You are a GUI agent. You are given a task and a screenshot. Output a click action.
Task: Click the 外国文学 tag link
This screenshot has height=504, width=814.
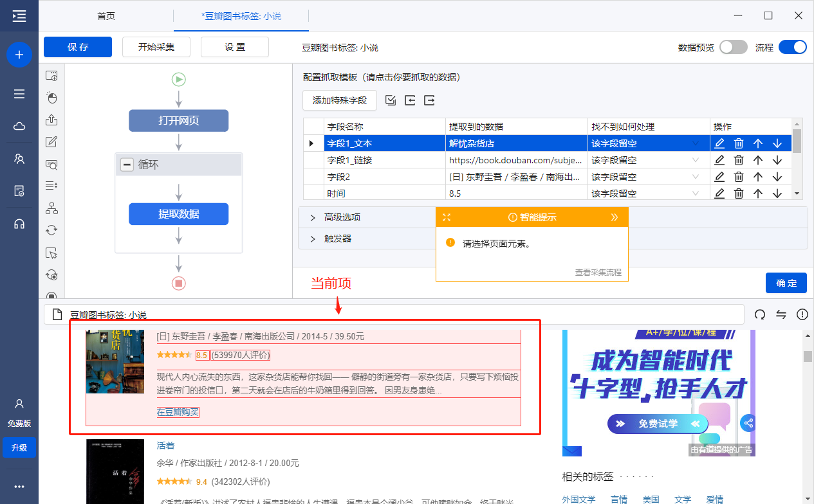point(578,500)
